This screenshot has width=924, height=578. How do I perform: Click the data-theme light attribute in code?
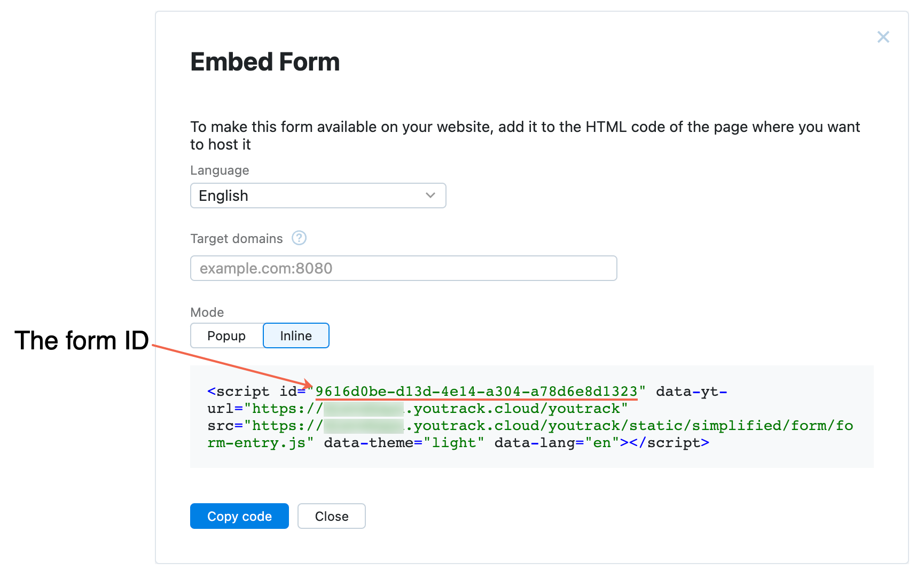404,443
